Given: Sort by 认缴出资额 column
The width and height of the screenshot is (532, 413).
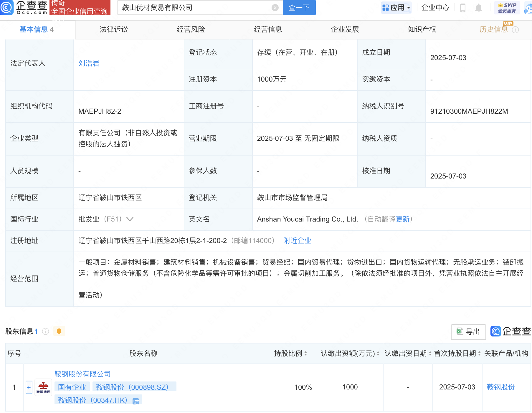Looking at the screenshot, I should tap(378, 353).
